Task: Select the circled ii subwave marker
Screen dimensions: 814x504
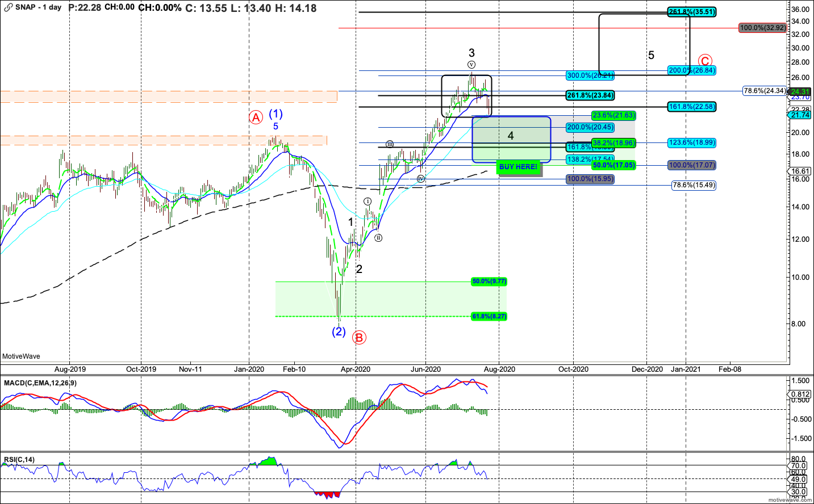Action: point(378,238)
